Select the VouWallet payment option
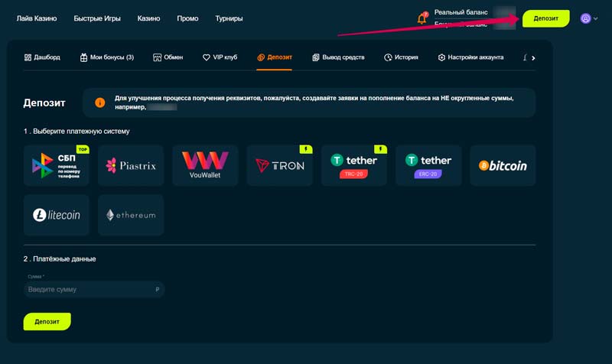This screenshot has width=612, height=364. point(205,165)
